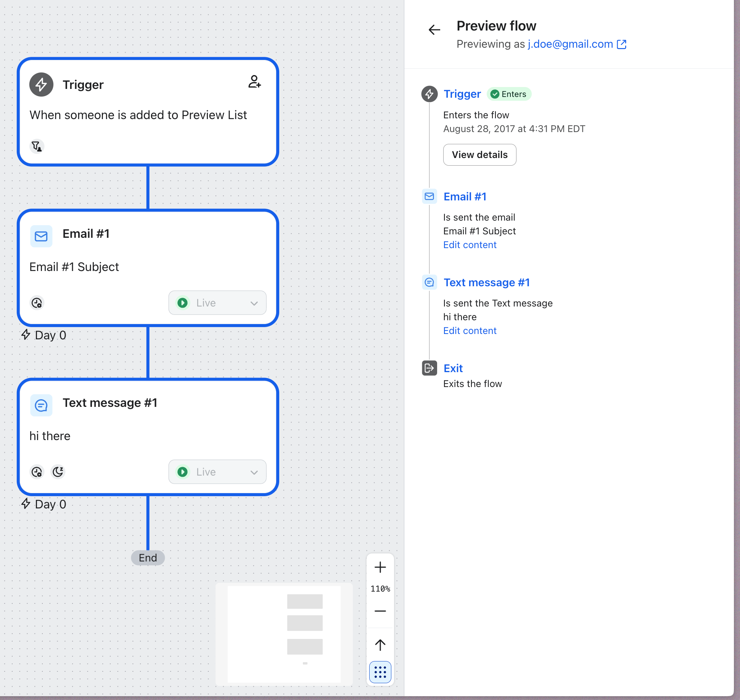Screen dimensions: 740x700
Task: Click the profile filter icon on Trigger card
Action: pyautogui.click(x=37, y=146)
